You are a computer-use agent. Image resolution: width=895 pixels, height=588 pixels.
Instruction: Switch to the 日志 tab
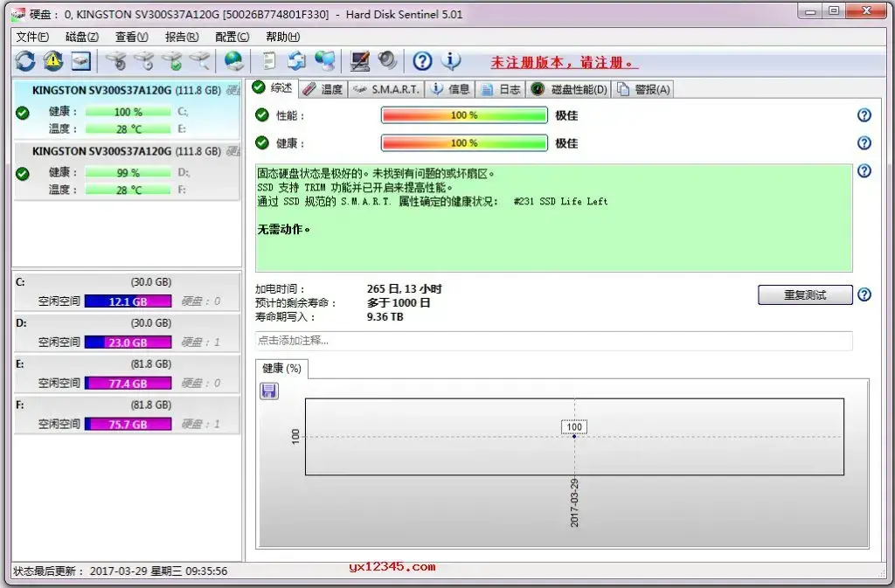click(501, 89)
